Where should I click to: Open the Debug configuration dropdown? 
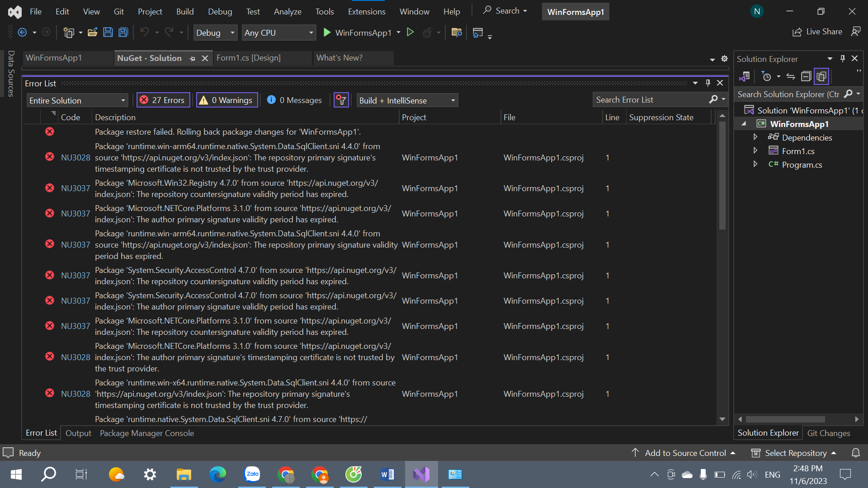(x=215, y=33)
